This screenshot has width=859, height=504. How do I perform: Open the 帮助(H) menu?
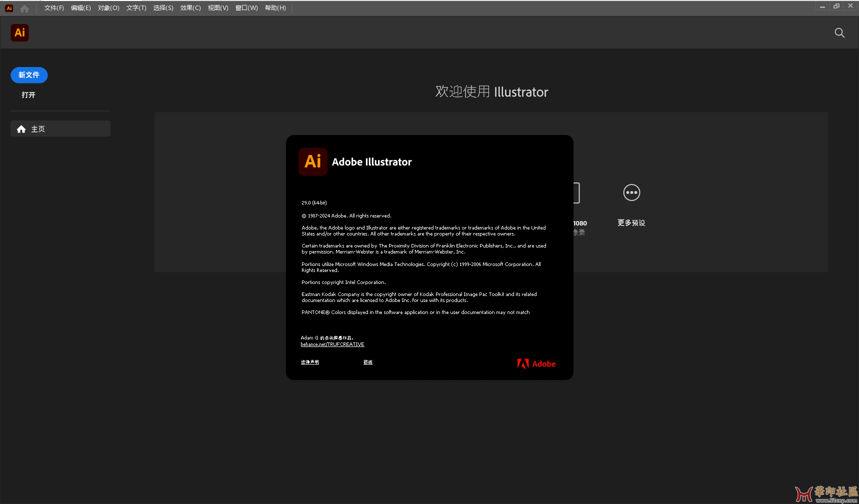pyautogui.click(x=275, y=8)
